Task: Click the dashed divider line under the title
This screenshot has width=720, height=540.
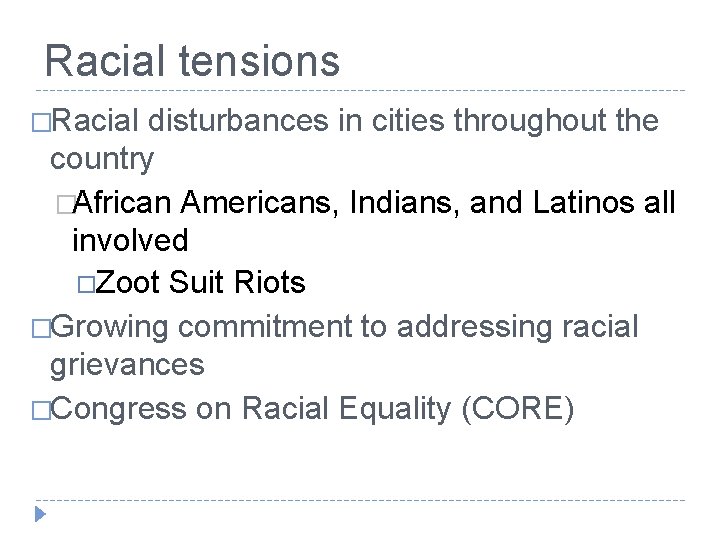Action: [360, 90]
